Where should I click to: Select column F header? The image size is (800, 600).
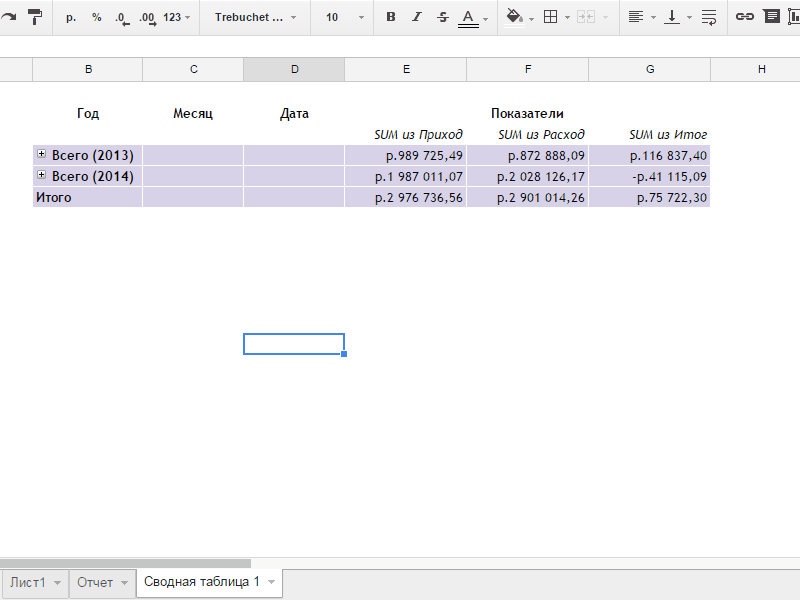click(528, 69)
